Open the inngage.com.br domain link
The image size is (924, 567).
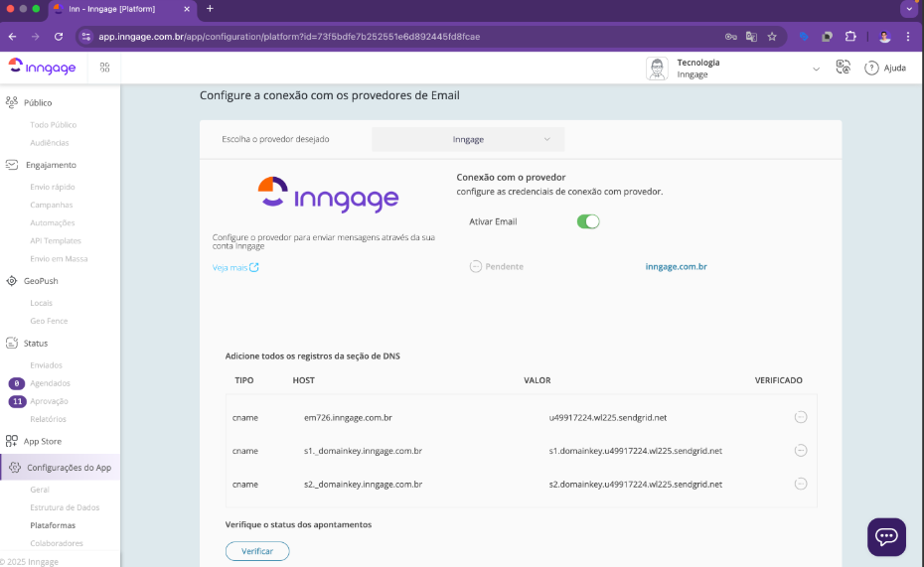pyautogui.click(x=676, y=267)
